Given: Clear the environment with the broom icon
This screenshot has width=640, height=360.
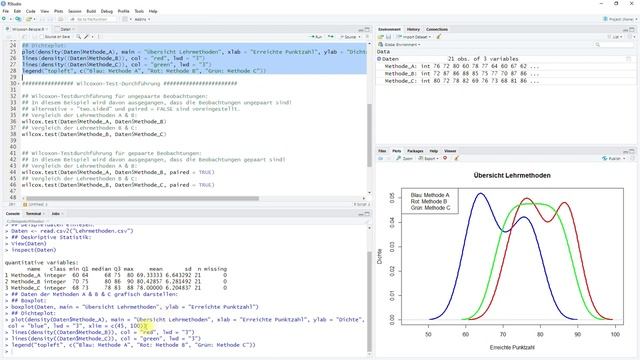Looking at the screenshot, I should tap(439, 37).
